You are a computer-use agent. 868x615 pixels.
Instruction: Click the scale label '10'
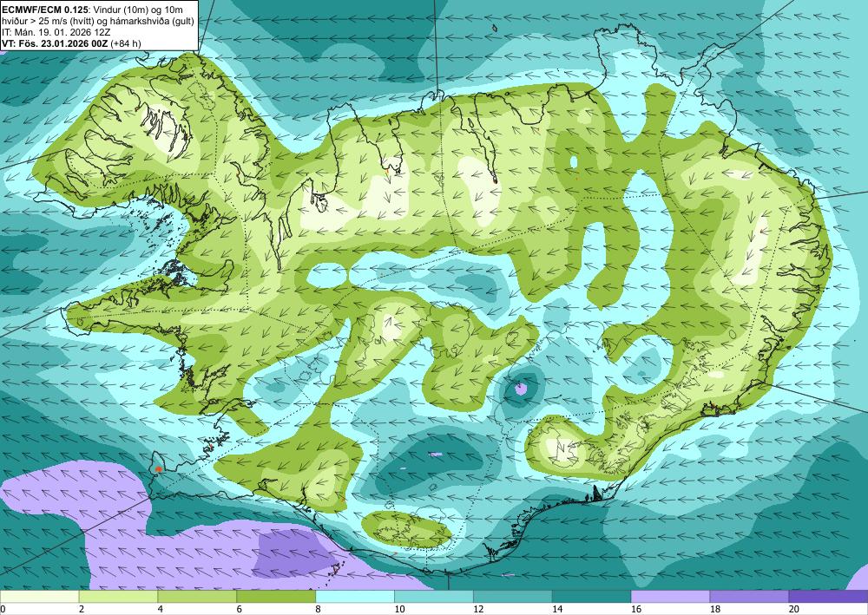tap(399, 610)
